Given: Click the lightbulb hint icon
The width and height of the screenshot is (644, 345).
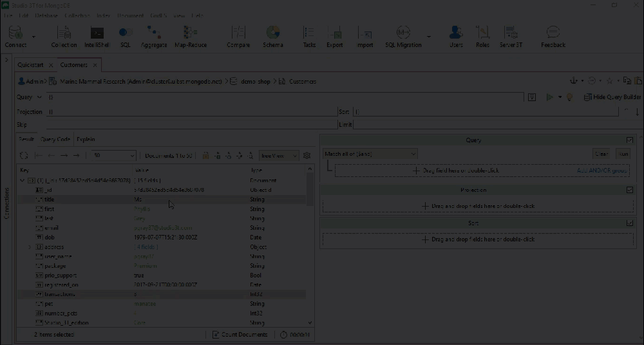Looking at the screenshot, I should point(570,97).
